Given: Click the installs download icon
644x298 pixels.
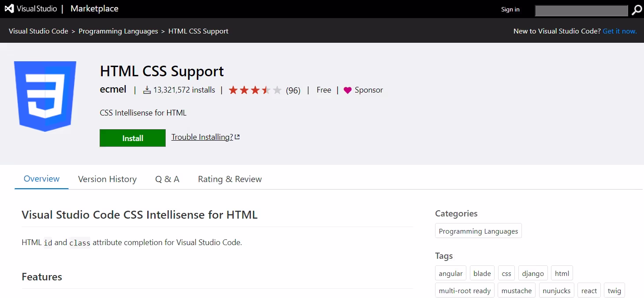Looking at the screenshot, I should (x=147, y=90).
